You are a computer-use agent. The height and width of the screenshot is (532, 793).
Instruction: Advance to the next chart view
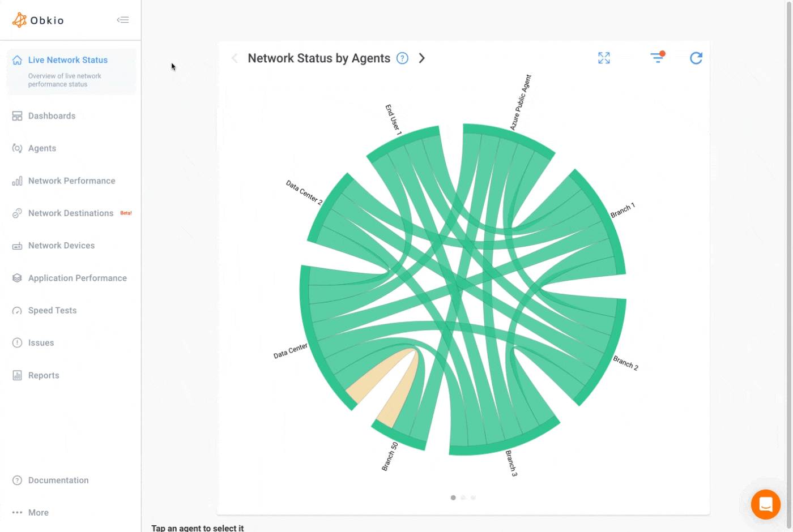point(421,58)
